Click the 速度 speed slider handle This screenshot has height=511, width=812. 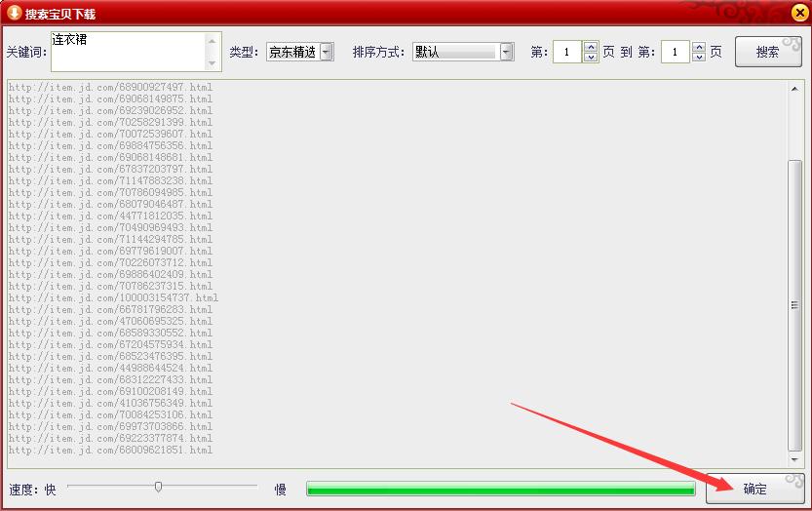pyautogui.click(x=159, y=487)
